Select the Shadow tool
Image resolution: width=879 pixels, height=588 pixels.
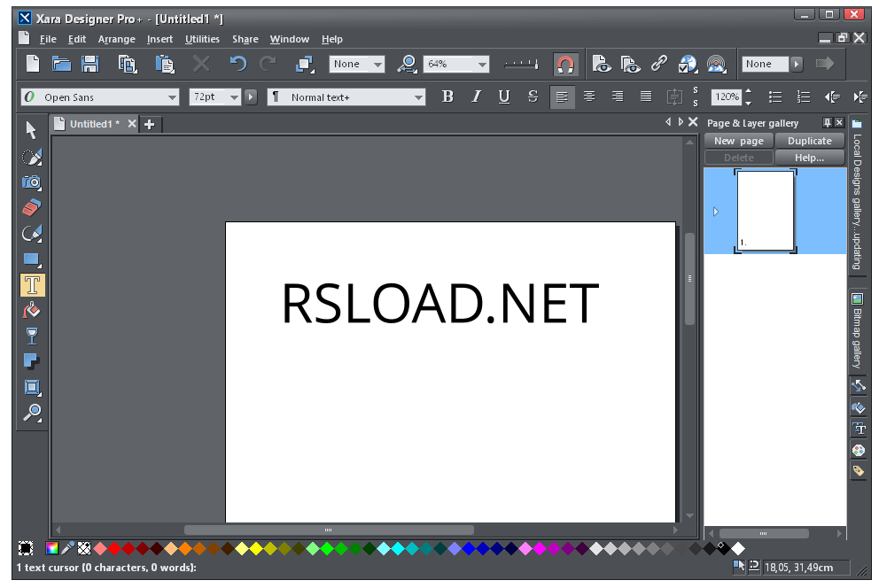pyautogui.click(x=31, y=362)
